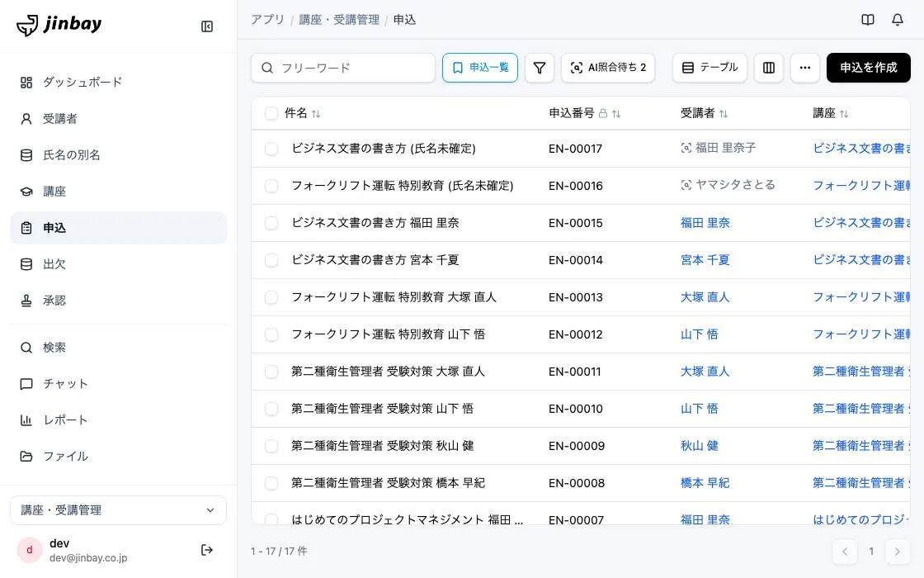Click AI照合待ち 2 button
The width and height of the screenshot is (924, 578).
[x=608, y=68]
